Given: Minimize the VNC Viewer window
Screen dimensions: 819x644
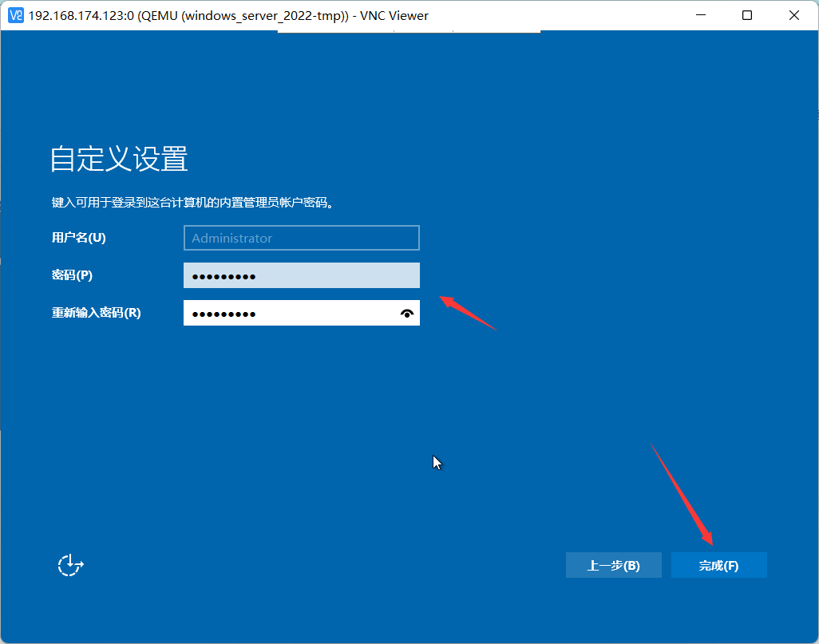Looking at the screenshot, I should [x=701, y=15].
